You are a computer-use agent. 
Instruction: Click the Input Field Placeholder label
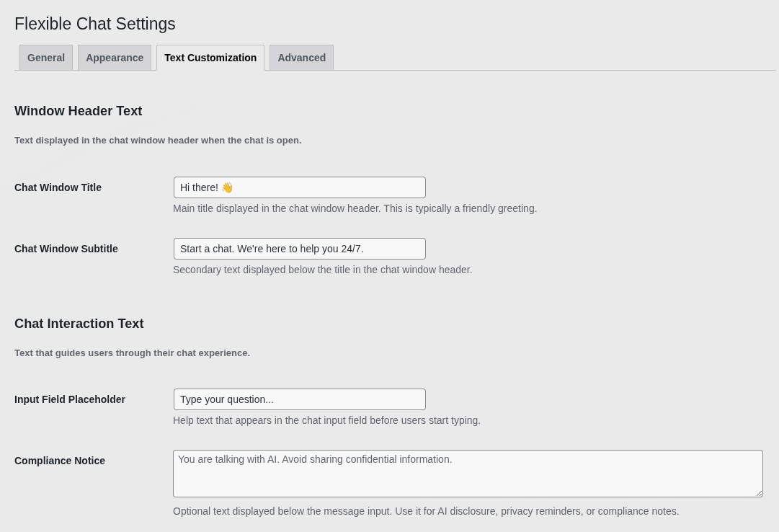click(x=70, y=399)
